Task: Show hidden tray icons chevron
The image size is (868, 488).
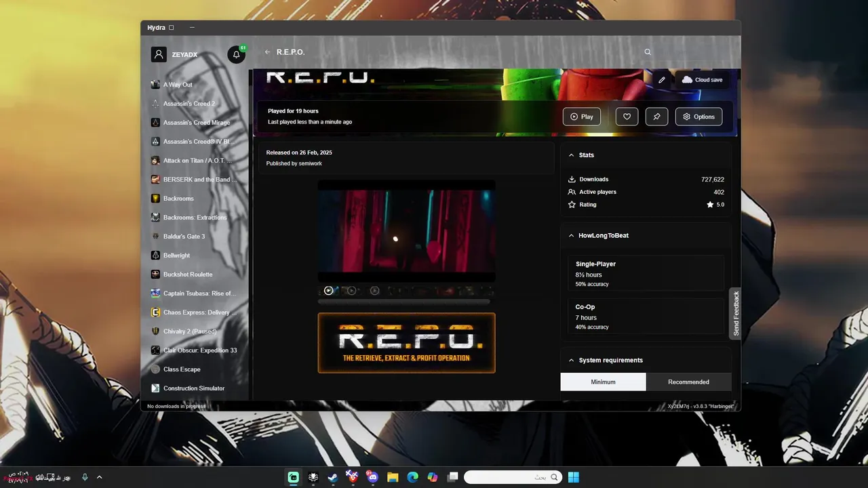Action: pos(99,477)
